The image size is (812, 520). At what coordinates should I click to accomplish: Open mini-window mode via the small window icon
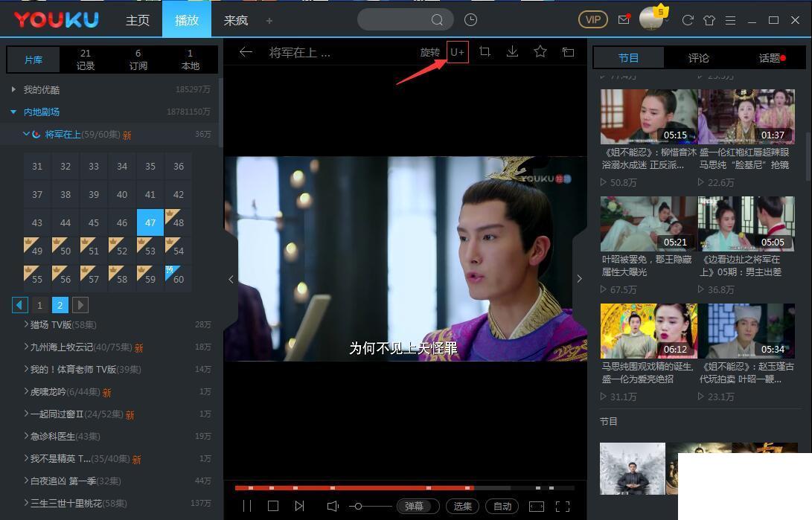tap(568, 51)
